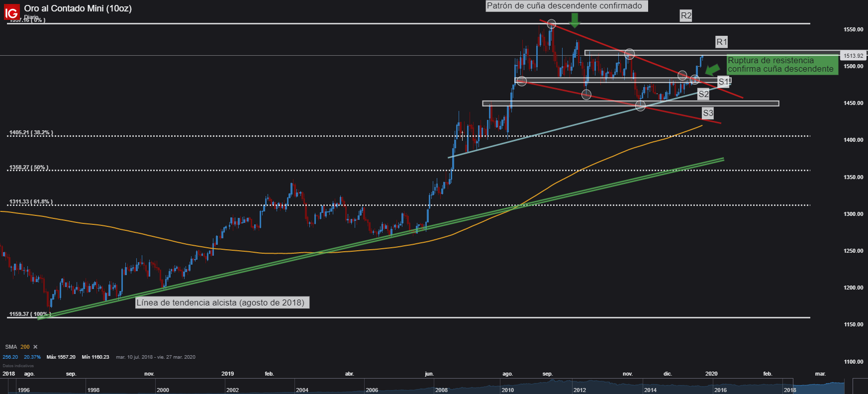Click the 2019 label on the date axis

[227, 374]
